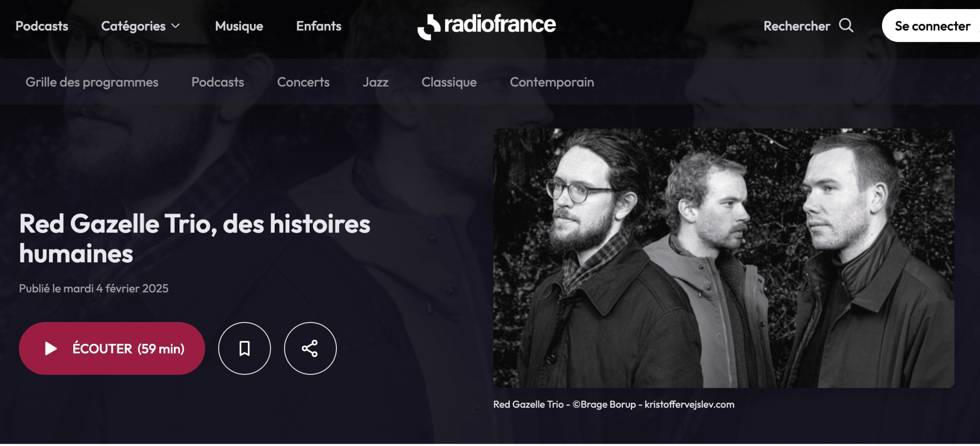Select the Contemporain tab
Screen dimensions: 980x446
[x=552, y=82]
